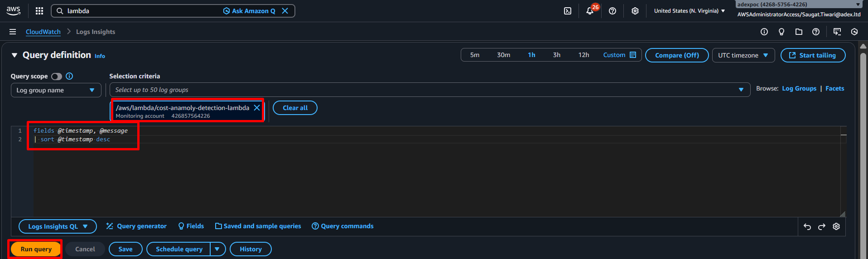This screenshot has width=868, height=259.
Task: Remove the cost-anamoly-detection-lambda log group
Action: (257, 108)
